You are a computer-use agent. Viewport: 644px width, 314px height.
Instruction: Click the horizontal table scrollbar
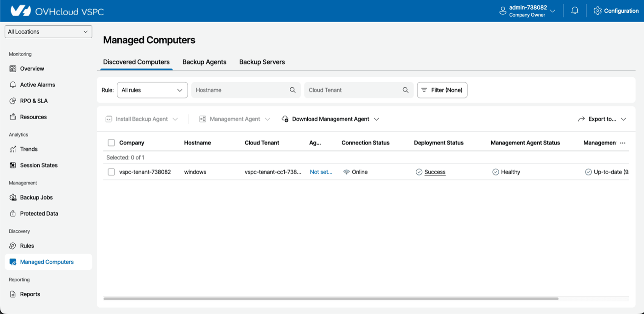[331, 299]
